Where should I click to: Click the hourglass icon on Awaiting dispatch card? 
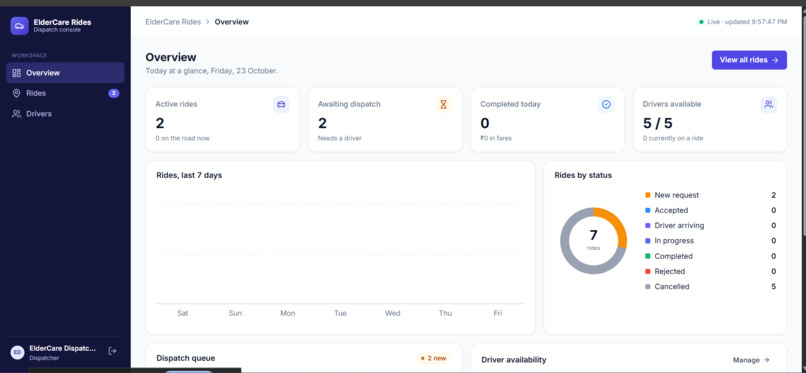pos(444,104)
